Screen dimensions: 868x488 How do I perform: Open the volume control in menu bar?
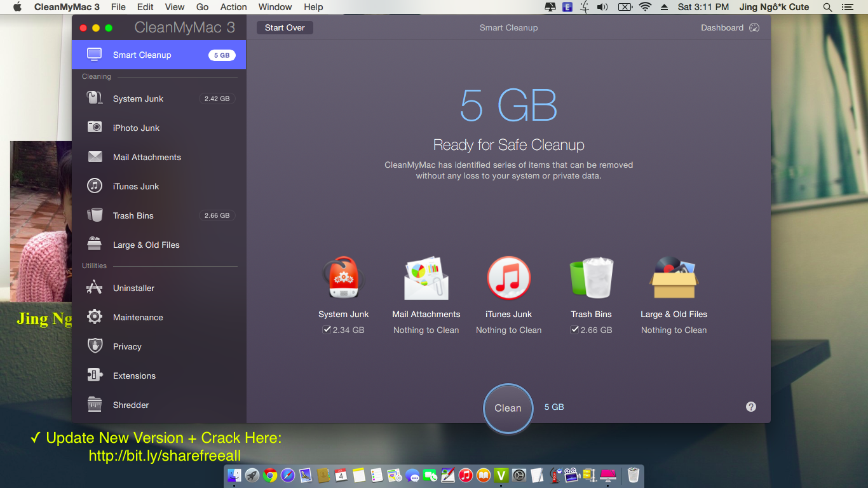(602, 7)
